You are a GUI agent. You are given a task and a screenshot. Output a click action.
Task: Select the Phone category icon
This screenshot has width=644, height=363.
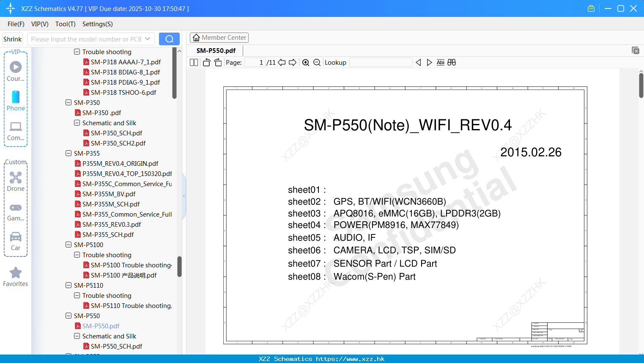[x=16, y=101]
